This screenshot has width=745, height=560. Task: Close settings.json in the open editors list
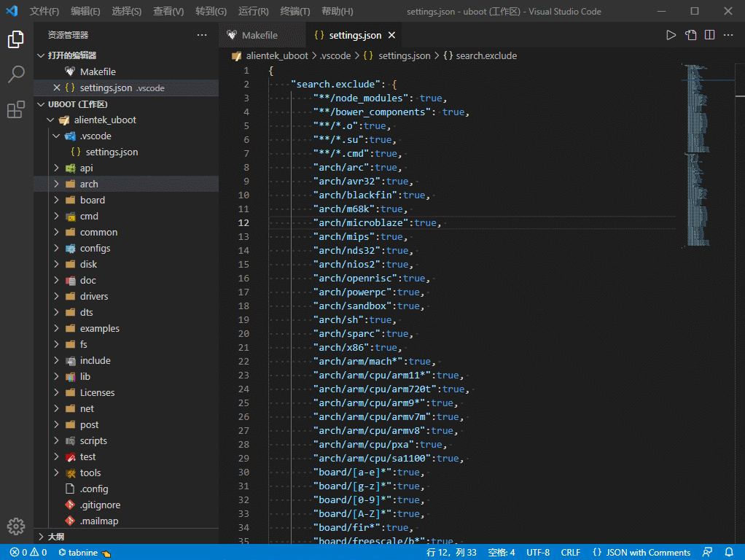coord(57,87)
